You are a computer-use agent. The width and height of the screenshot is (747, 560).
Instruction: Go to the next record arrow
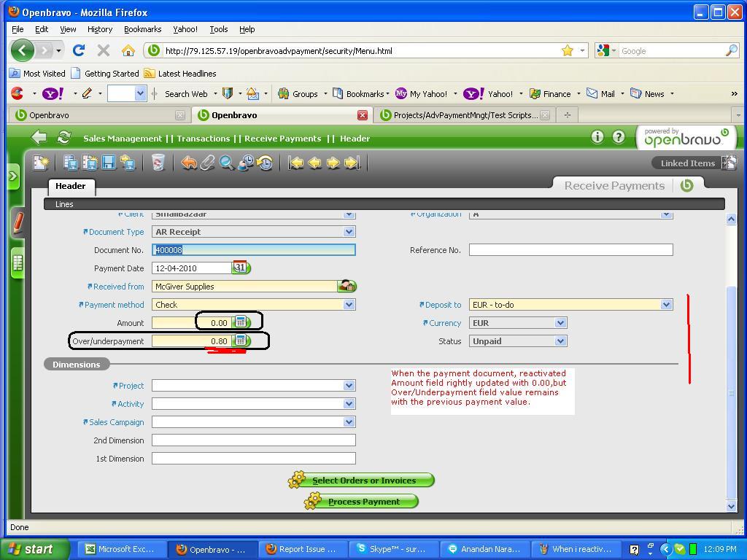point(333,163)
